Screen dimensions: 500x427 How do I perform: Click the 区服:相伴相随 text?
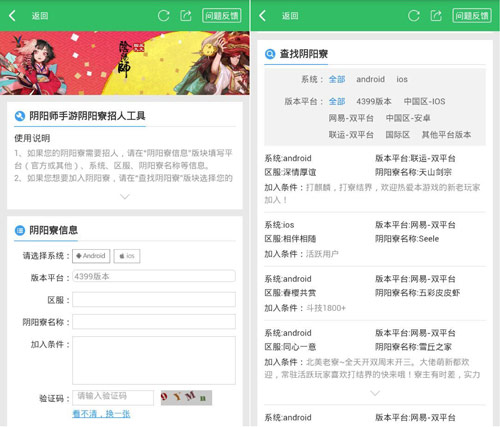pyautogui.click(x=290, y=239)
